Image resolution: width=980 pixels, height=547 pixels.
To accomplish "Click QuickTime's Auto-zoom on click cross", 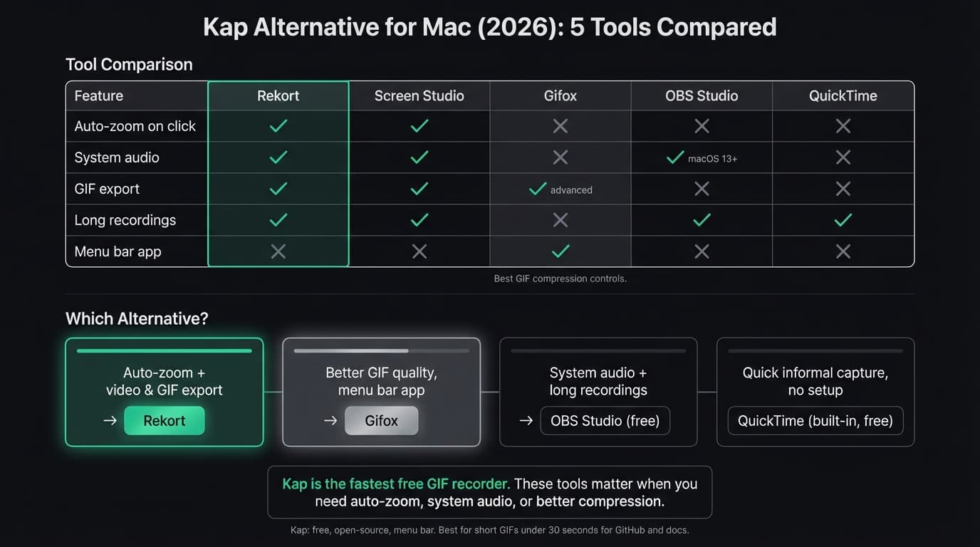I will click(843, 126).
